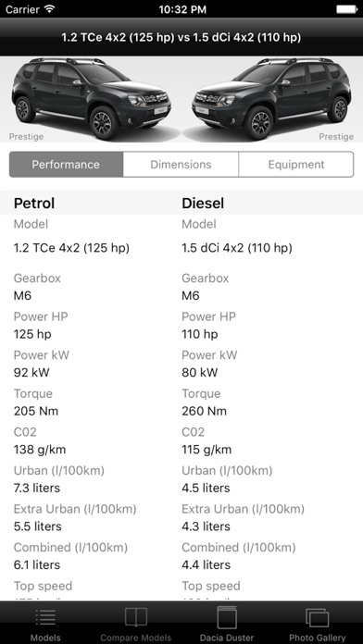Tap the Compare Models book icon
This screenshot has height=644, width=363.
(x=136, y=618)
